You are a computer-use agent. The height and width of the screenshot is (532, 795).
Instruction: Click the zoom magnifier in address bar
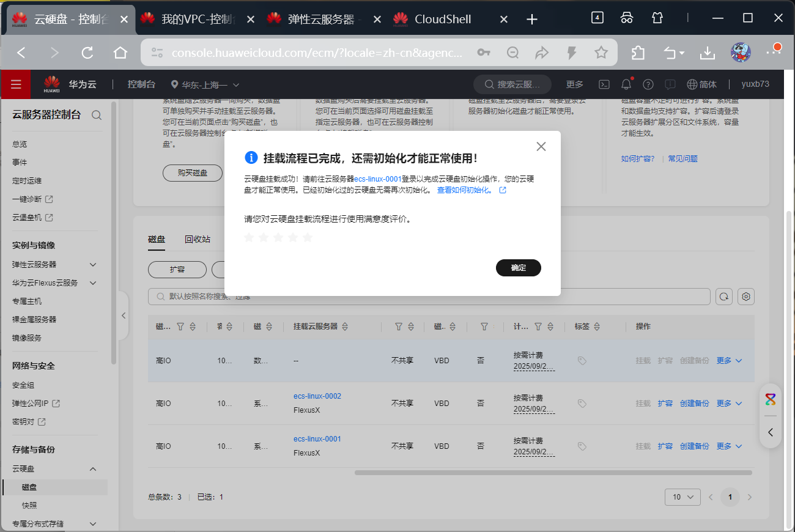[513, 53]
